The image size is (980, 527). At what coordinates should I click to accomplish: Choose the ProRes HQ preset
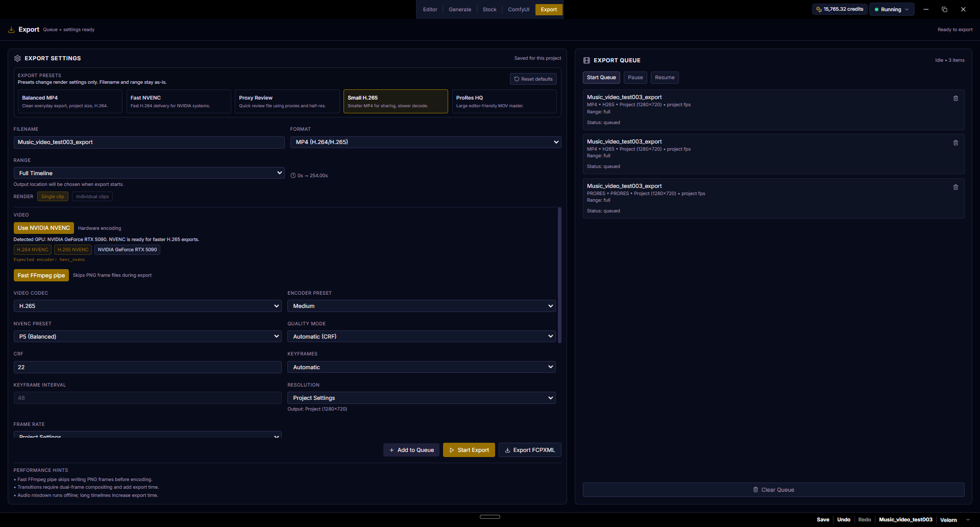tap(504, 102)
